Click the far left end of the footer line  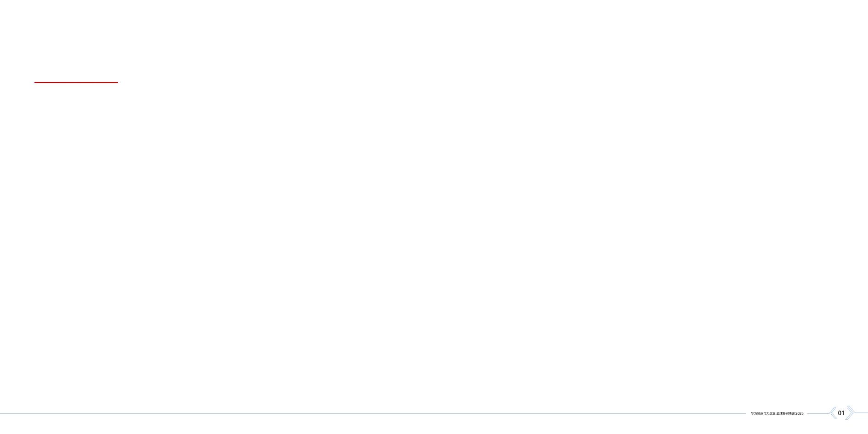(x=2, y=413)
